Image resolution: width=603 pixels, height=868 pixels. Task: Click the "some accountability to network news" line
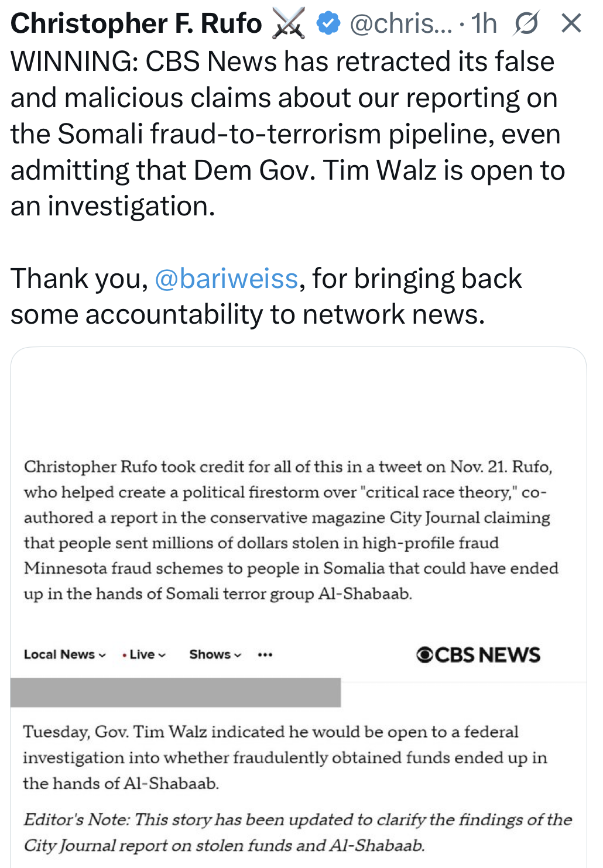coord(248,315)
